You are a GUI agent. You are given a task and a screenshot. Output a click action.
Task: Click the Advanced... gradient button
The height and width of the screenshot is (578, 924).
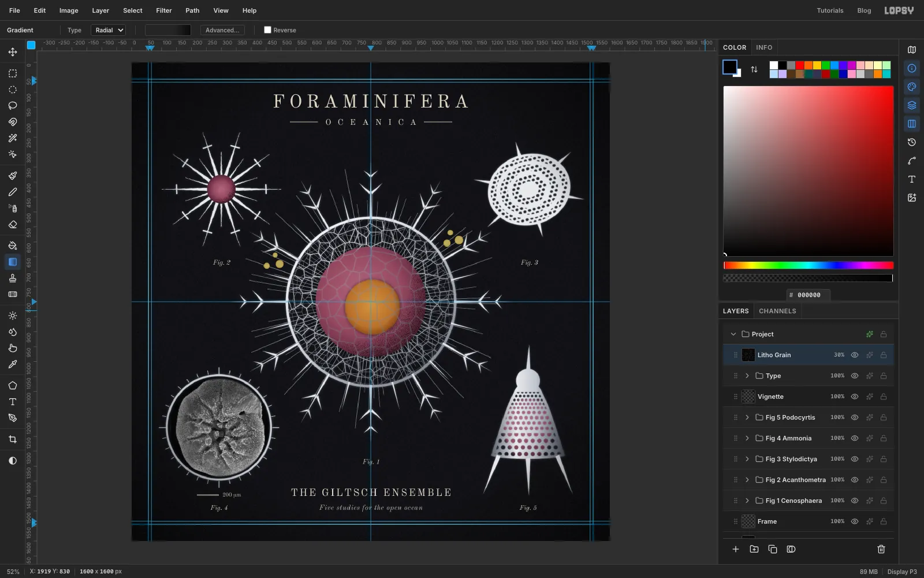pos(222,30)
